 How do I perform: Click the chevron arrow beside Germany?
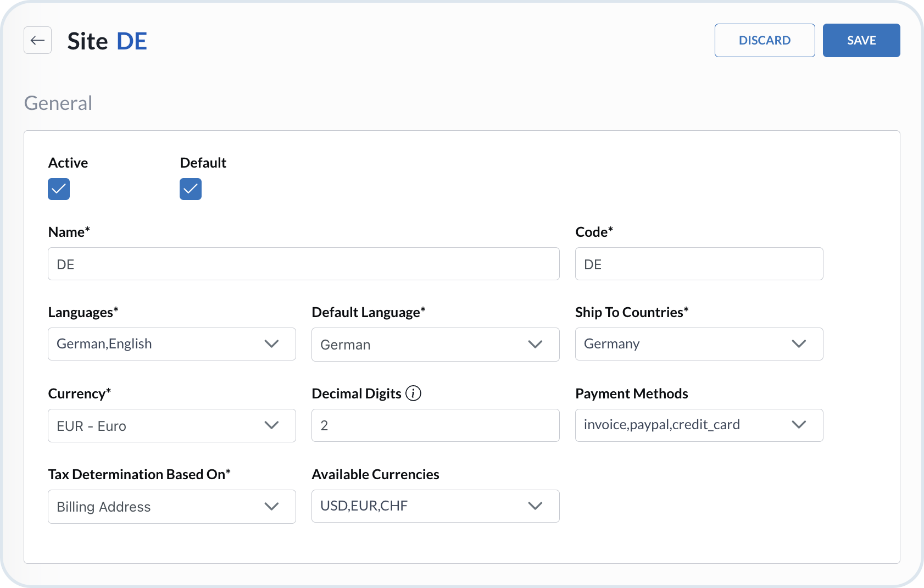(799, 344)
